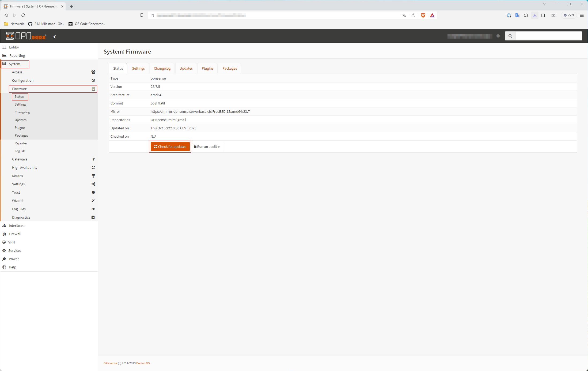588x371 pixels.
Task: Expand Firewall menu section
Action: tap(49, 234)
